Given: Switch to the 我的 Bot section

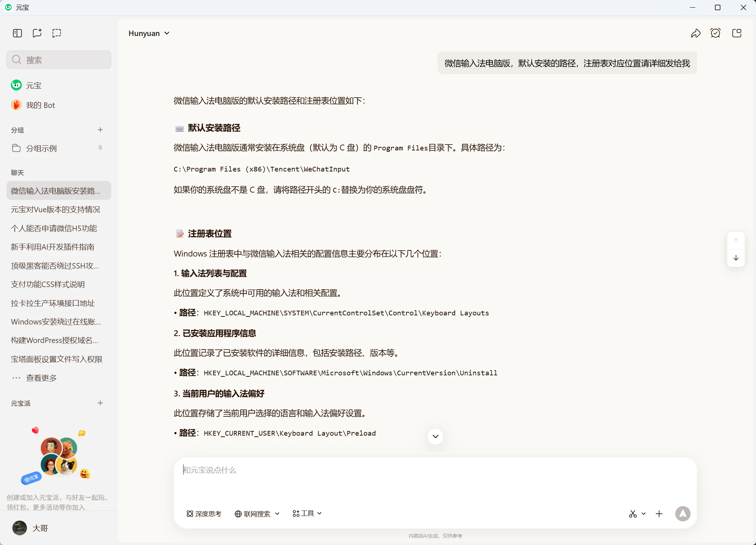Looking at the screenshot, I should click(x=40, y=105).
